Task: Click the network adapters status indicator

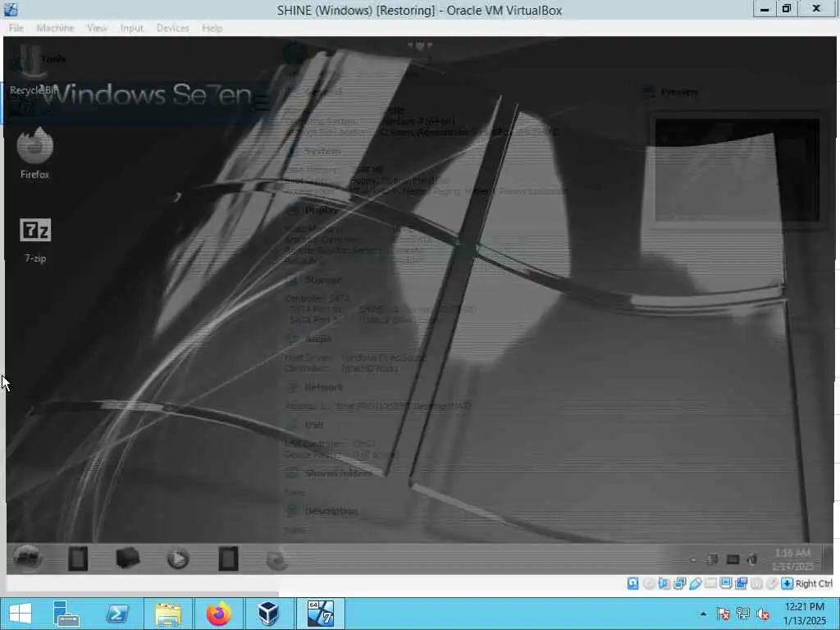Action: 680,583
